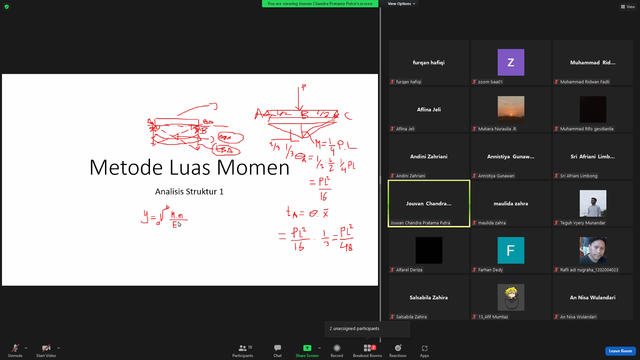Image resolution: width=640 pixels, height=360 pixels.
Task: Open the Chat panel
Action: [278, 350]
